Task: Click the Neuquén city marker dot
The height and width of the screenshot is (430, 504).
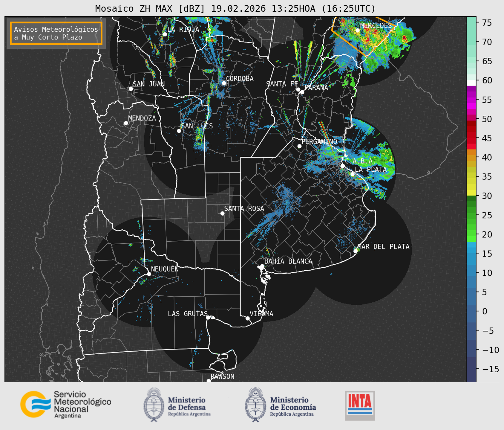Action: click(149, 274)
